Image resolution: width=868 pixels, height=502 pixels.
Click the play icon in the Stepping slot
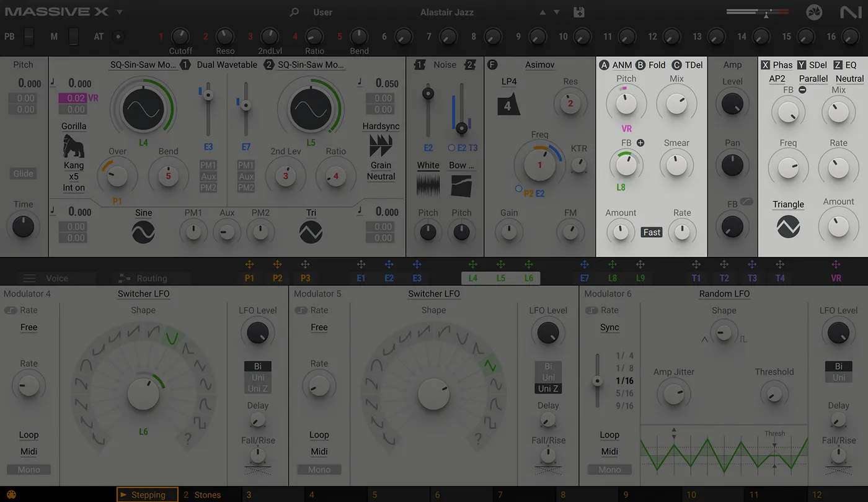tap(123, 495)
